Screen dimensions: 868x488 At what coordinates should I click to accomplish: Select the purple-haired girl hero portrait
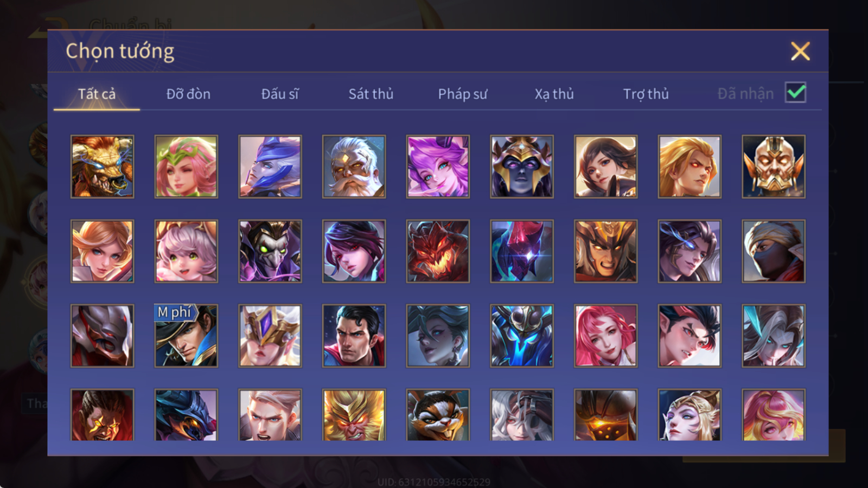(438, 166)
